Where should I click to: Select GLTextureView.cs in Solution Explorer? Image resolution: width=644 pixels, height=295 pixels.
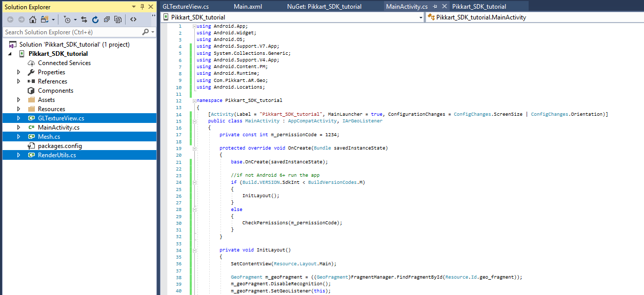pyautogui.click(x=61, y=118)
